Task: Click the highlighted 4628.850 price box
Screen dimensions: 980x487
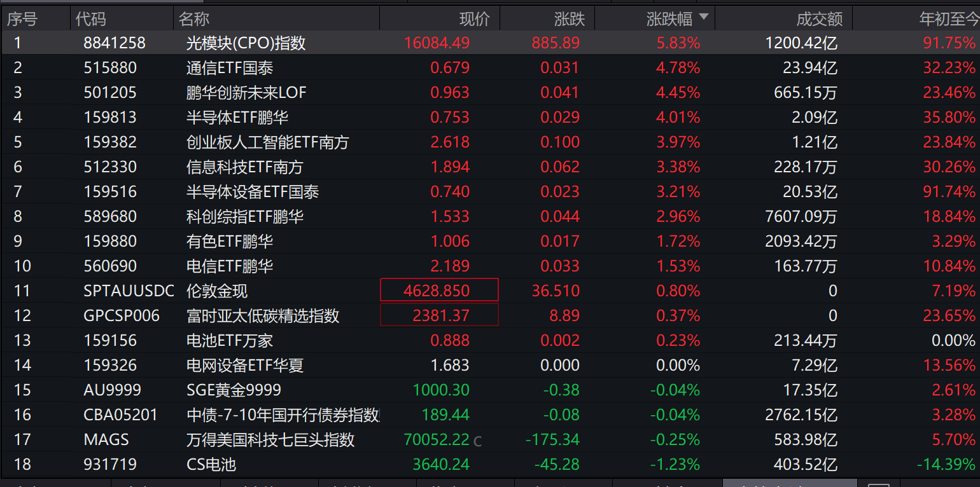Action: point(439,291)
